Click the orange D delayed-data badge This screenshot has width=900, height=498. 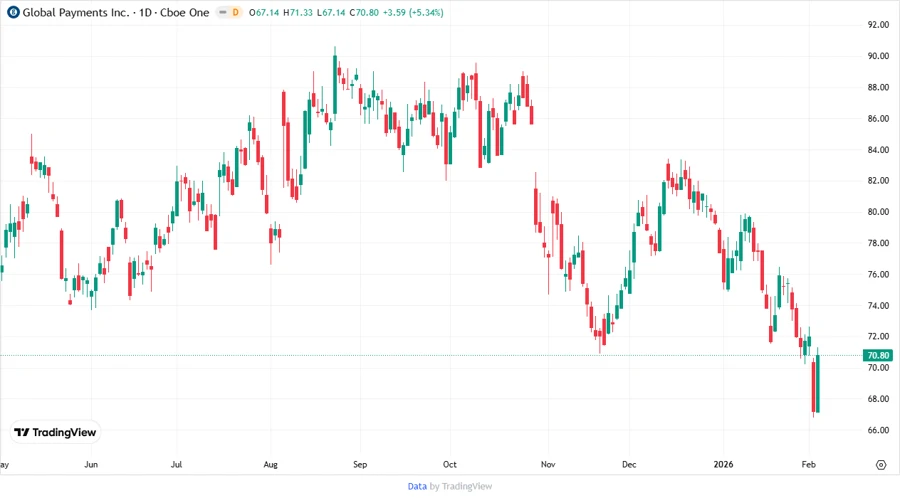(235, 12)
